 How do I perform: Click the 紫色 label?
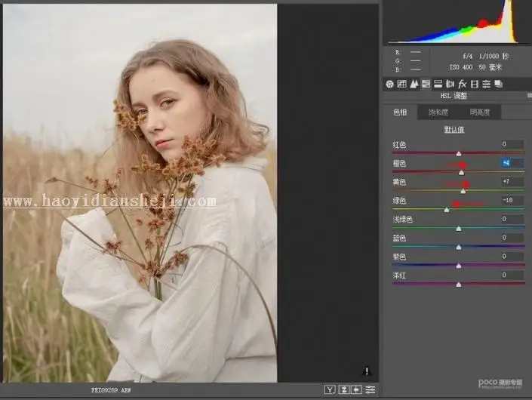[x=399, y=257]
